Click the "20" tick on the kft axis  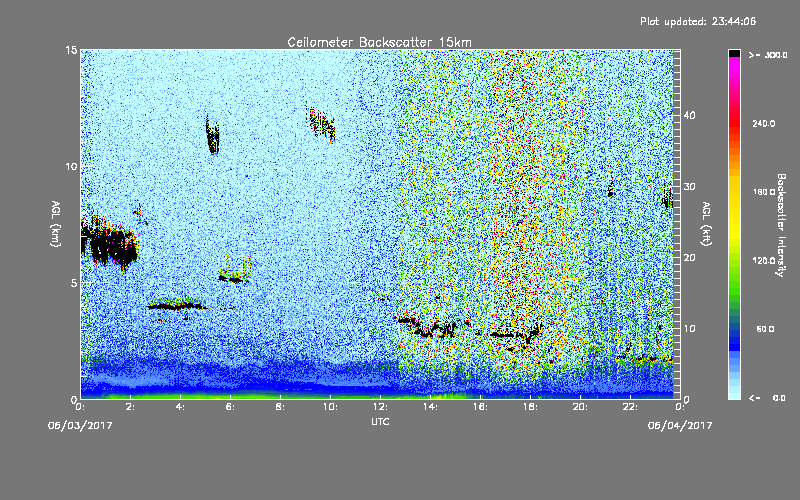tap(689, 258)
